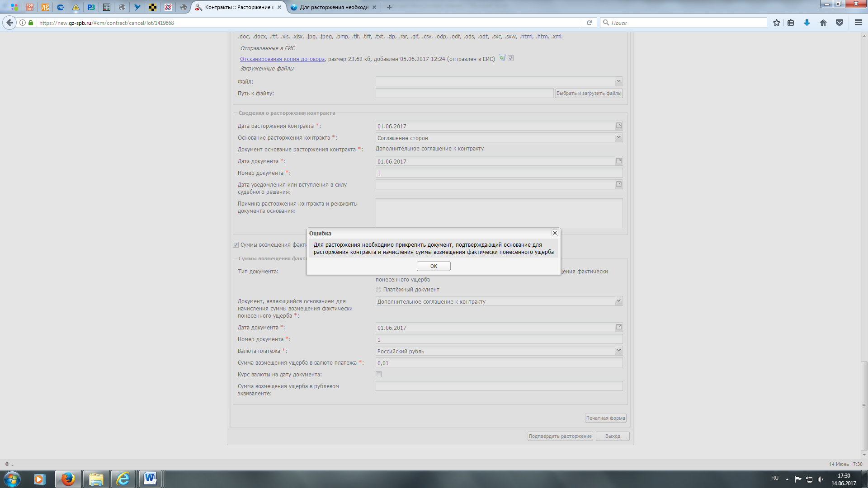Toggle Курс валюты на дату документа checkbox
This screenshot has height=488, width=868.
(379, 375)
